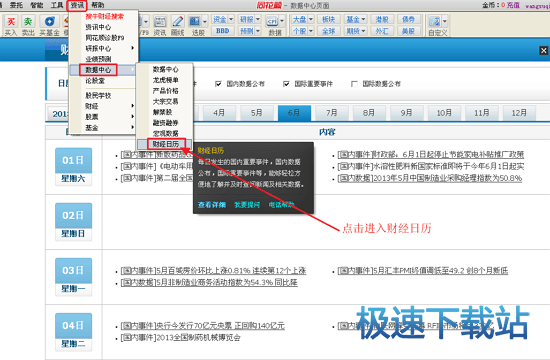Open the 委托 menu

click(x=16, y=5)
